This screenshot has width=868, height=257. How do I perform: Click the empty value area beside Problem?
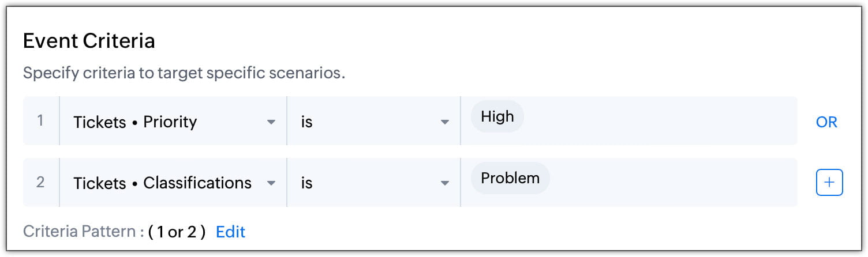point(672,183)
